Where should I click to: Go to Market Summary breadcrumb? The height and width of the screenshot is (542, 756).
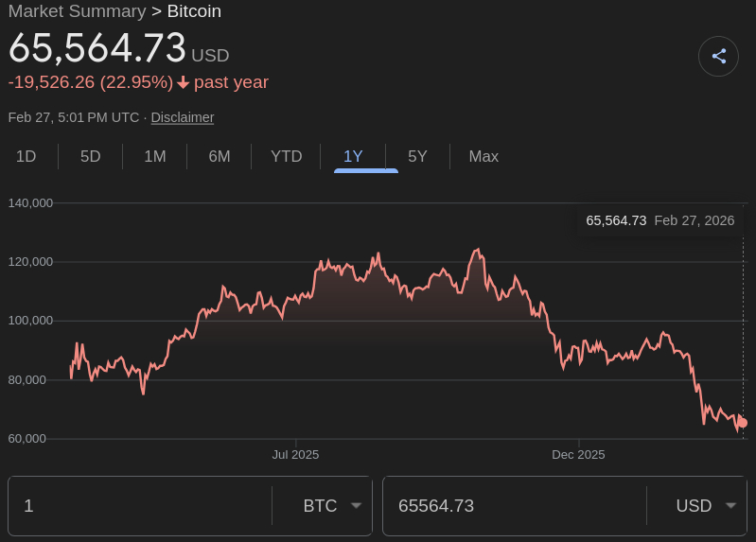coord(77,11)
